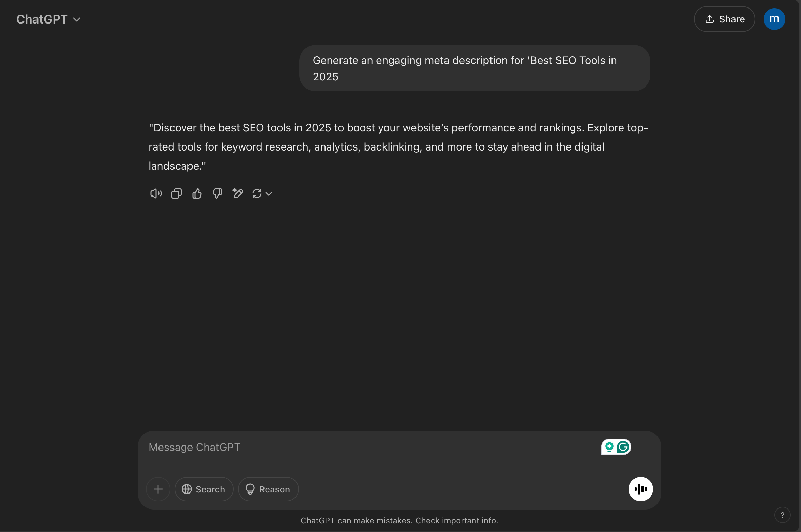Open the profile menu avatar m

[774, 19]
